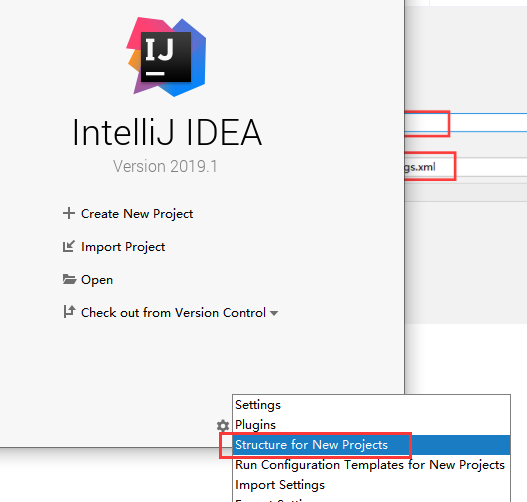The width and height of the screenshot is (527, 502).
Task: Click the IntelliJ IDEA logo
Action: (x=166, y=57)
